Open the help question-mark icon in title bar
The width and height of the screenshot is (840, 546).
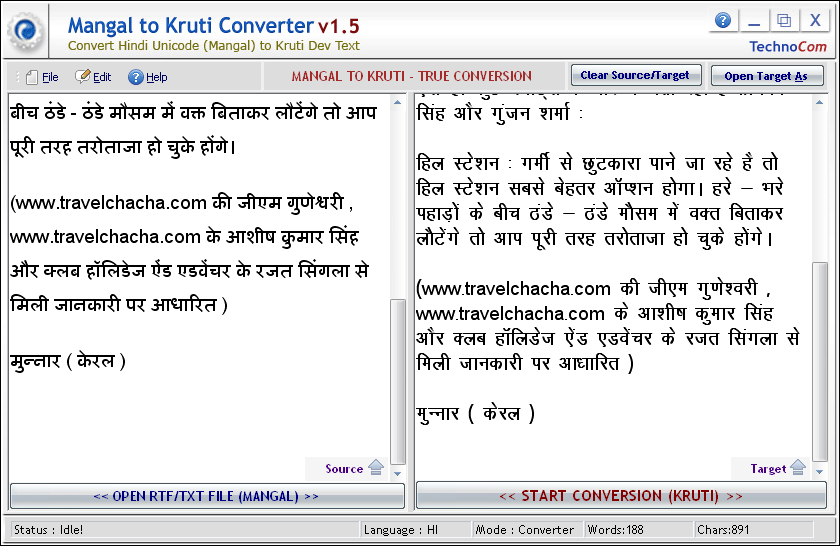[x=723, y=21]
